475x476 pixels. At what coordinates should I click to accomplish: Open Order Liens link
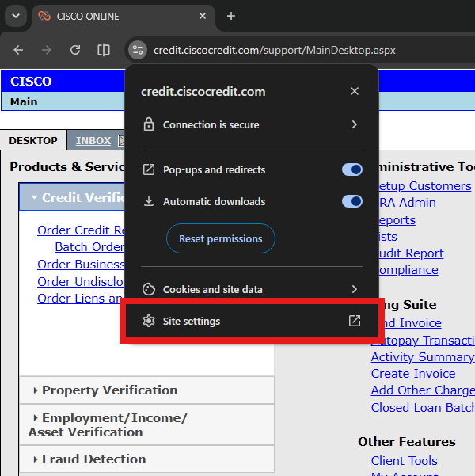click(x=80, y=299)
